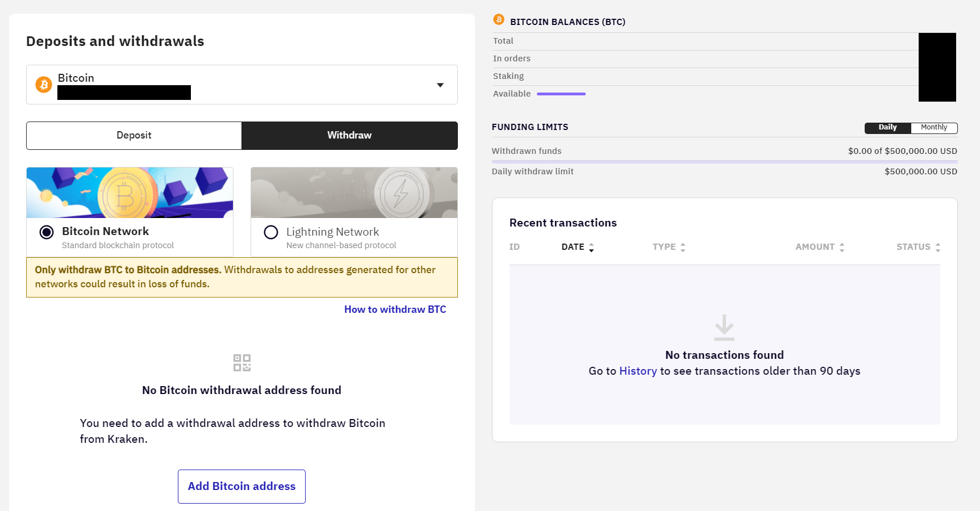
Task: Click the purple Available balance bar
Action: [x=561, y=94]
